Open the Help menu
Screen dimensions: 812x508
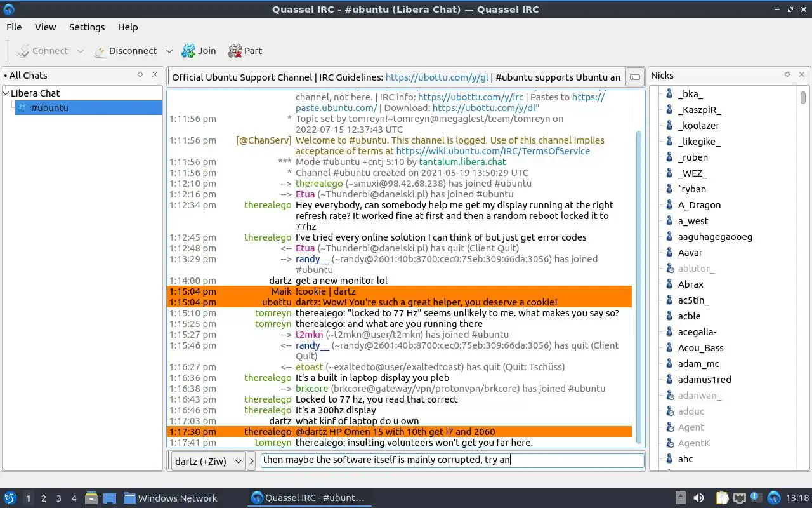pyautogui.click(x=128, y=27)
